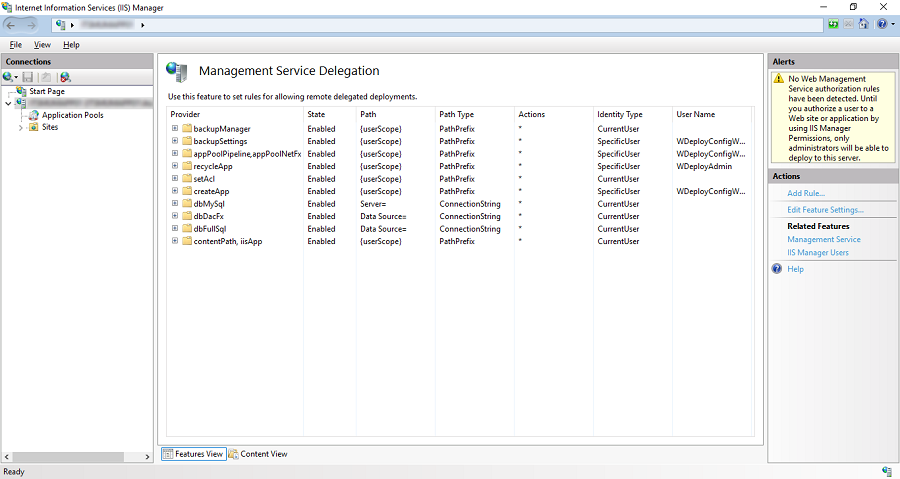Click the recycleApp folder icon
Screen dimensions: 900x479
tap(187, 166)
